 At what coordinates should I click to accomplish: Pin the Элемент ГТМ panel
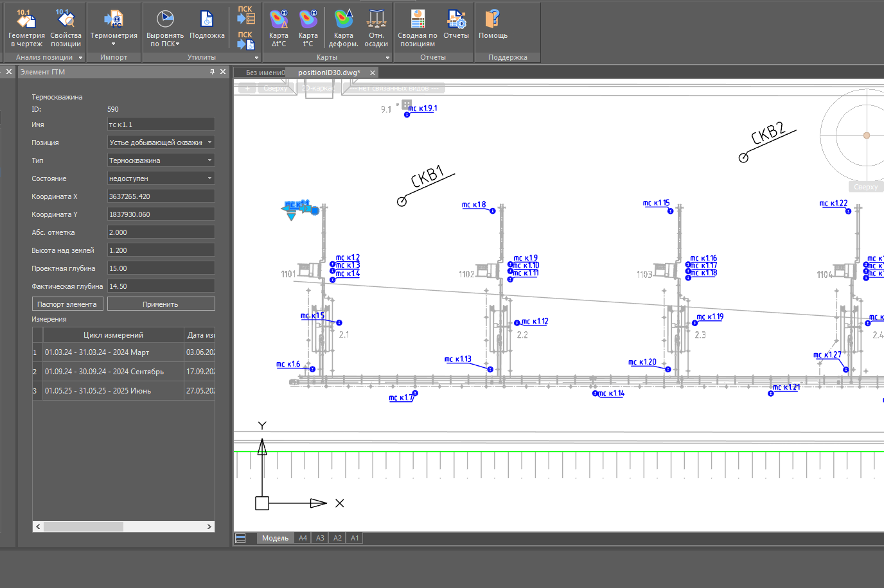pyautogui.click(x=213, y=72)
